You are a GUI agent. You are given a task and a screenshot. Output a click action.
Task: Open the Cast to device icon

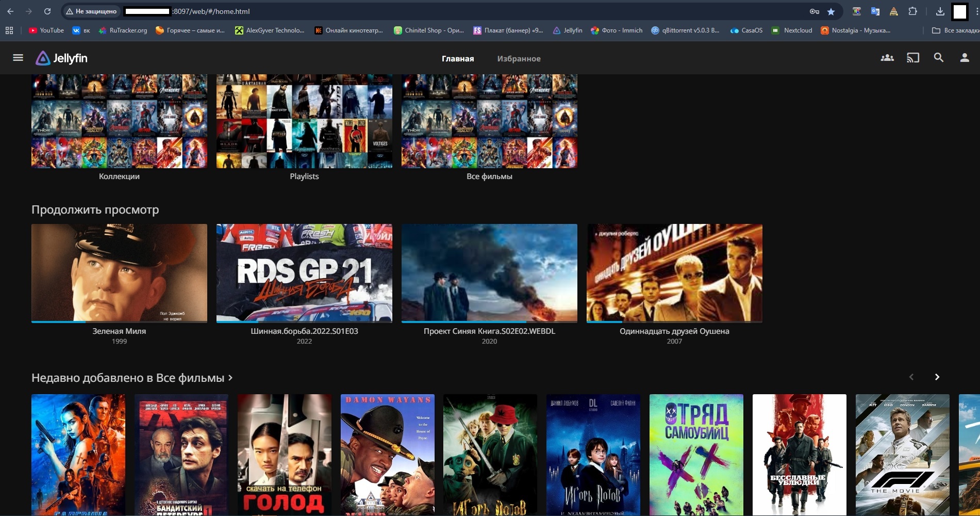click(x=913, y=58)
